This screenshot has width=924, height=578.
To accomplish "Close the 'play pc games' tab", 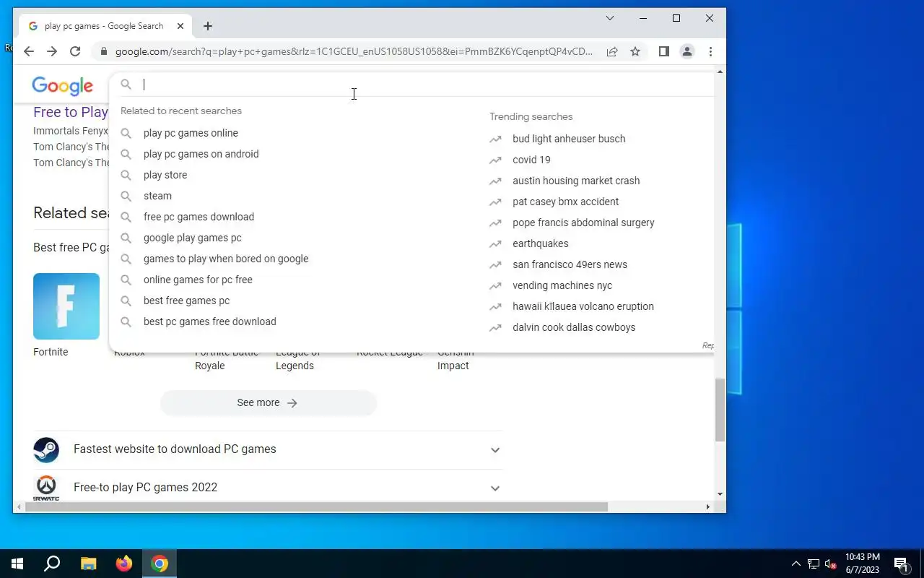I will pyautogui.click(x=180, y=26).
